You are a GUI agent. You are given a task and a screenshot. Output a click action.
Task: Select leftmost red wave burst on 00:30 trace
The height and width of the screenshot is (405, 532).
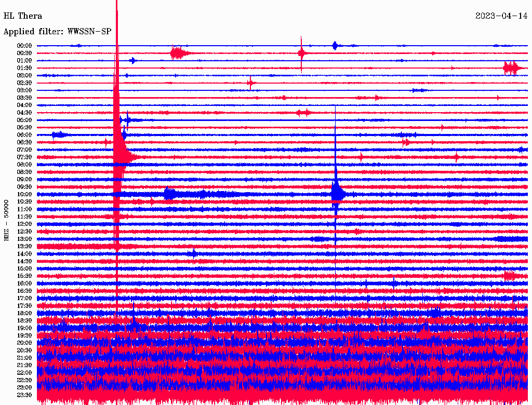tap(178, 53)
